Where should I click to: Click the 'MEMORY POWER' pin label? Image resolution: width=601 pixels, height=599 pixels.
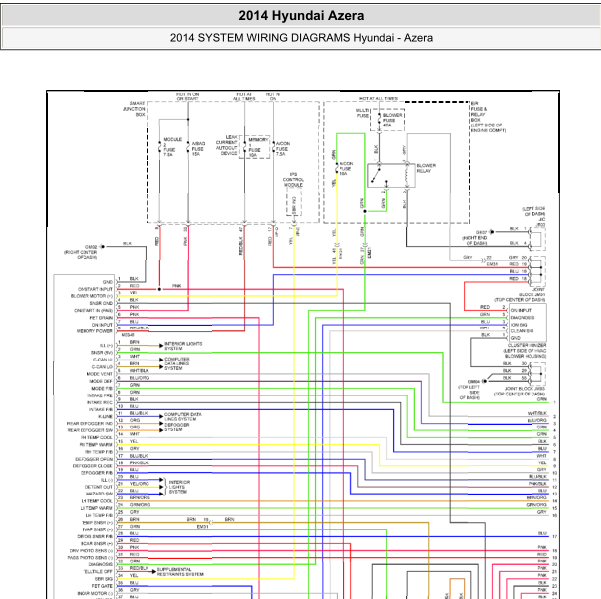(95, 331)
